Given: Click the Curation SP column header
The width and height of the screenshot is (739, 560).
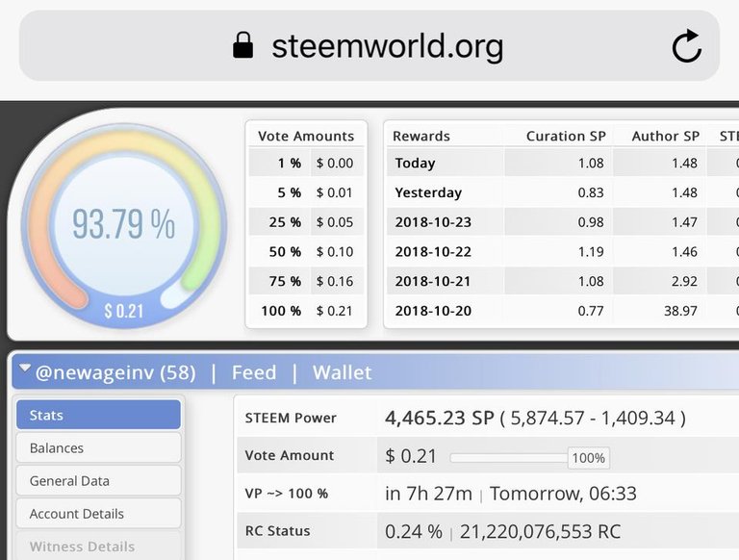Looking at the screenshot, I should click(565, 137).
